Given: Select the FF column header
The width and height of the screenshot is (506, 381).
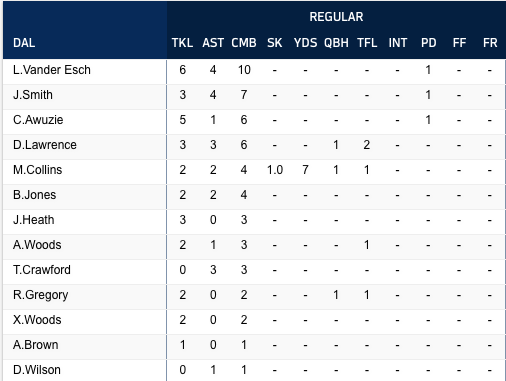Looking at the screenshot, I should click(459, 43).
